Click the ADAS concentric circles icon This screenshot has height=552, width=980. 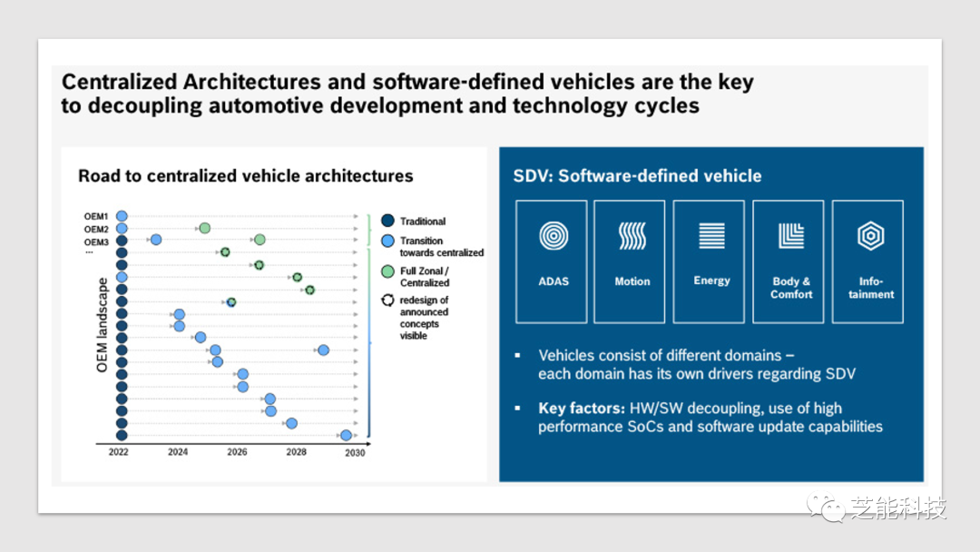tap(554, 236)
